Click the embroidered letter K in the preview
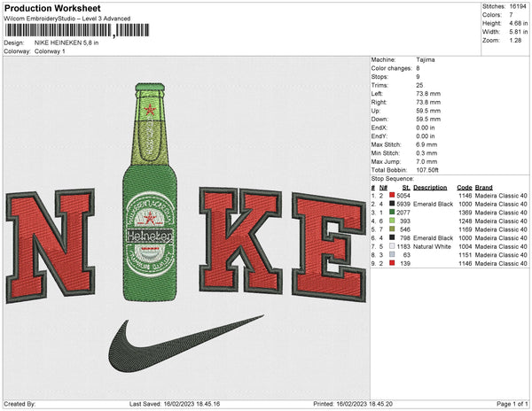The image size is (532, 411). [x=240, y=240]
